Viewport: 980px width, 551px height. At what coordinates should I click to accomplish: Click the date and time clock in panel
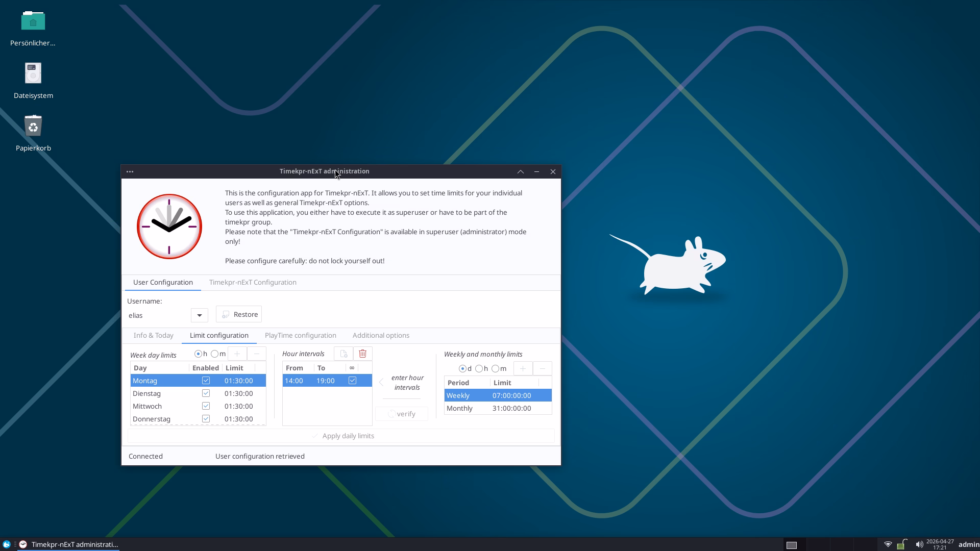(940, 544)
